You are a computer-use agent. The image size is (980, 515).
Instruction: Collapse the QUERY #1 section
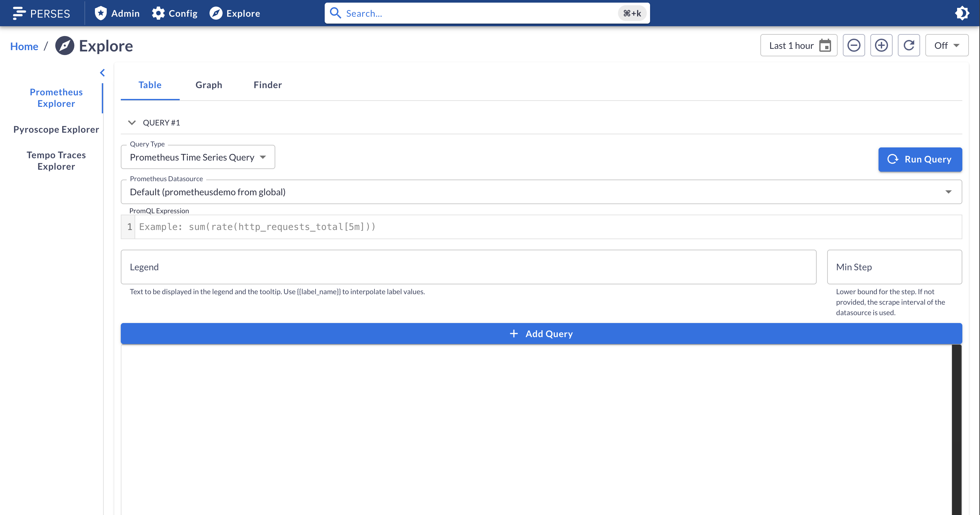(x=132, y=123)
